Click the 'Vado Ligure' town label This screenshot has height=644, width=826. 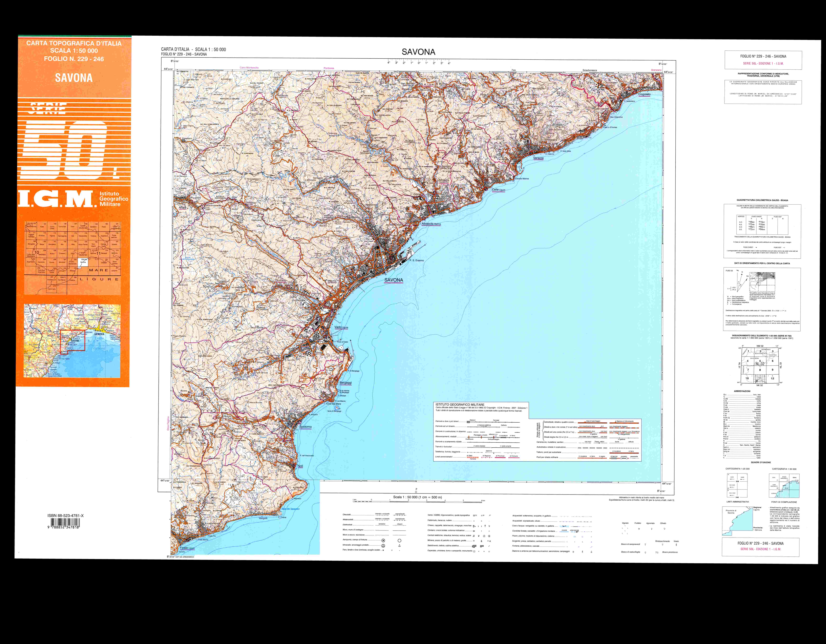click(x=341, y=327)
